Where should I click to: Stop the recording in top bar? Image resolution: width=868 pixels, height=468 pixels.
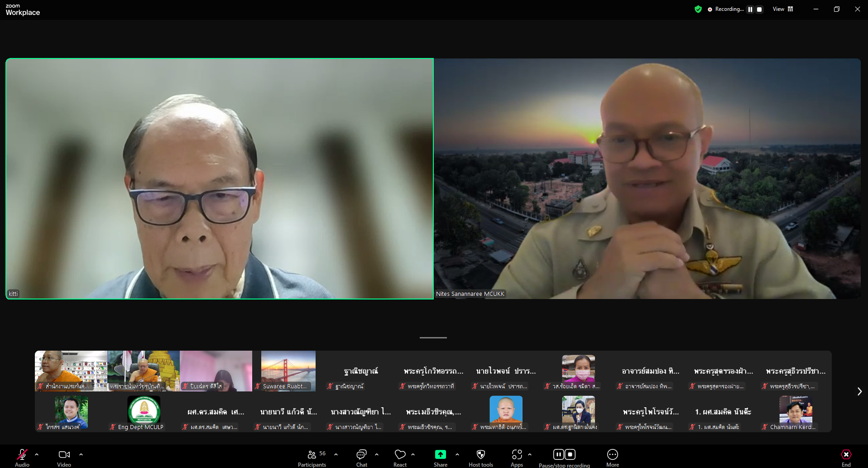[759, 9]
